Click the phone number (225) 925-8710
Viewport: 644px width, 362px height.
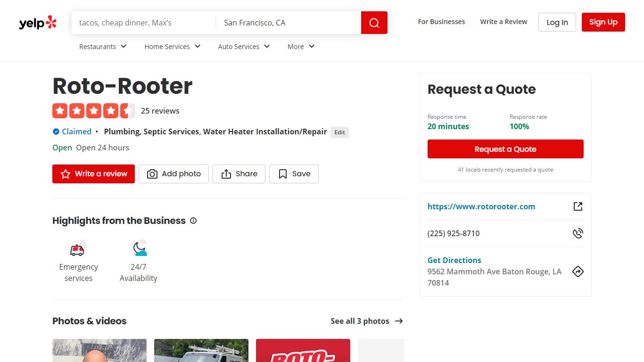pos(454,233)
